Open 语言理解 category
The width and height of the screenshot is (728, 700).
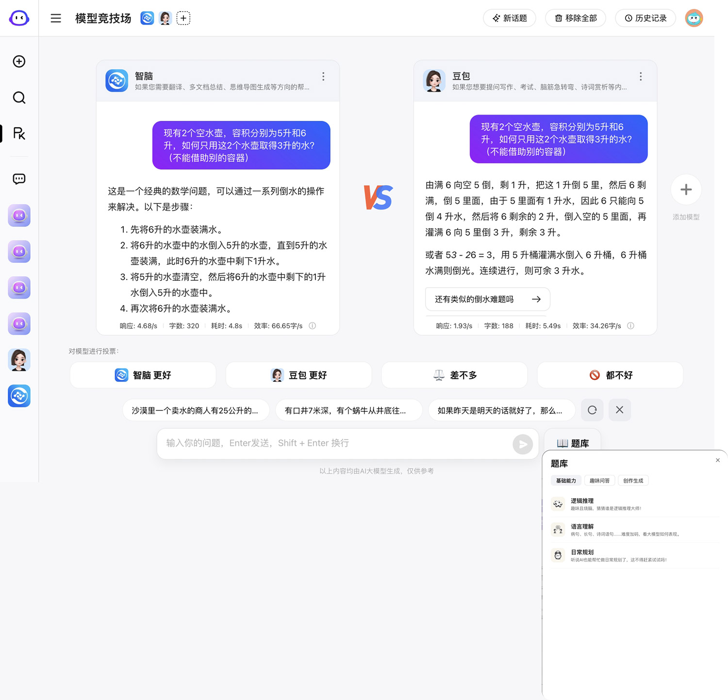point(635,530)
